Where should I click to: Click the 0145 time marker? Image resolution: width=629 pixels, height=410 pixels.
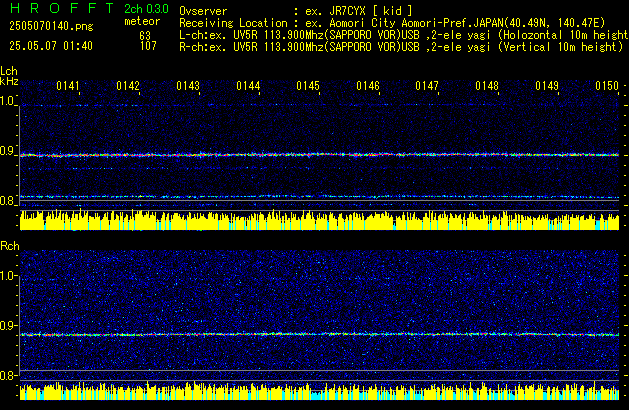pyautogui.click(x=308, y=86)
